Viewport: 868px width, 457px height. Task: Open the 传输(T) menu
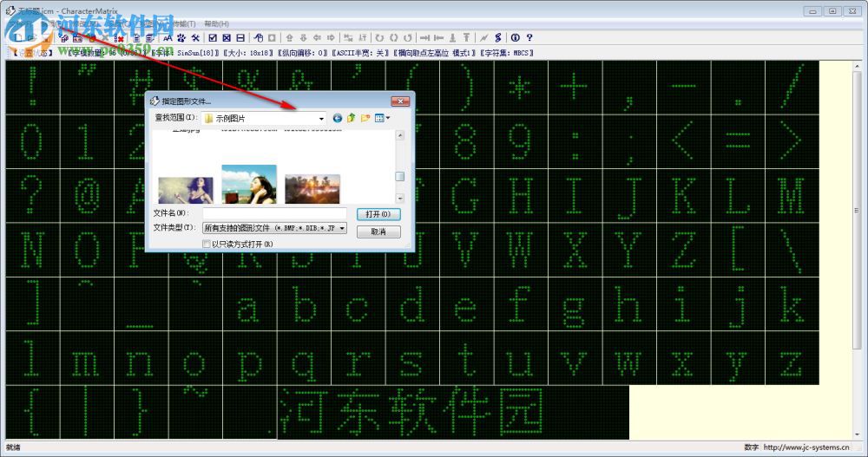pos(184,23)
